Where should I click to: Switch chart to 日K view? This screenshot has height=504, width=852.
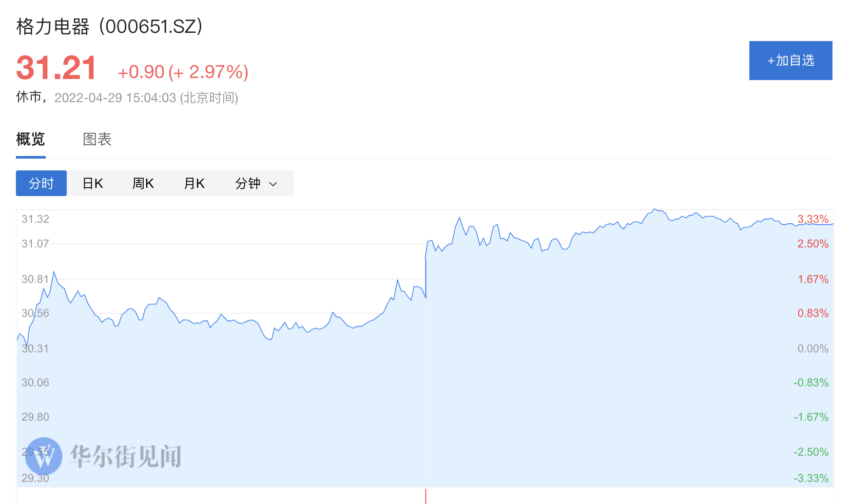[x=92, y=183]
